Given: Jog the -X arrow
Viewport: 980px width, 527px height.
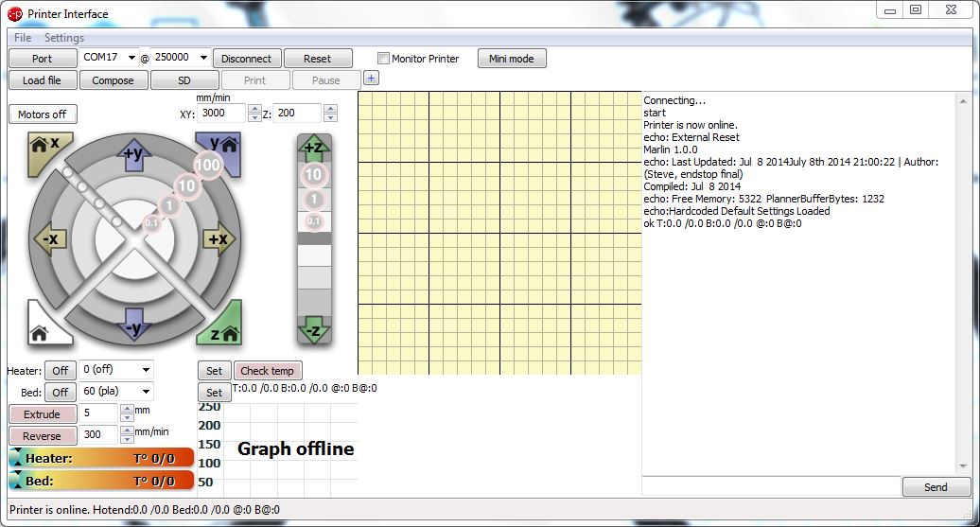Looking at the screenshot, I should [50, 238].
